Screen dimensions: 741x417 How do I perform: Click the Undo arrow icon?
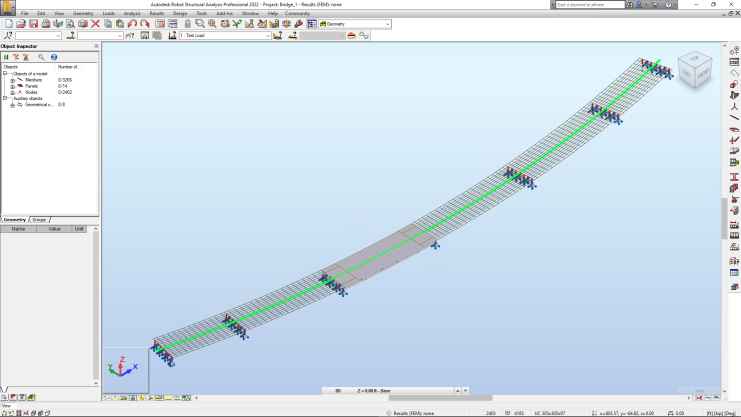pos(132,23)
